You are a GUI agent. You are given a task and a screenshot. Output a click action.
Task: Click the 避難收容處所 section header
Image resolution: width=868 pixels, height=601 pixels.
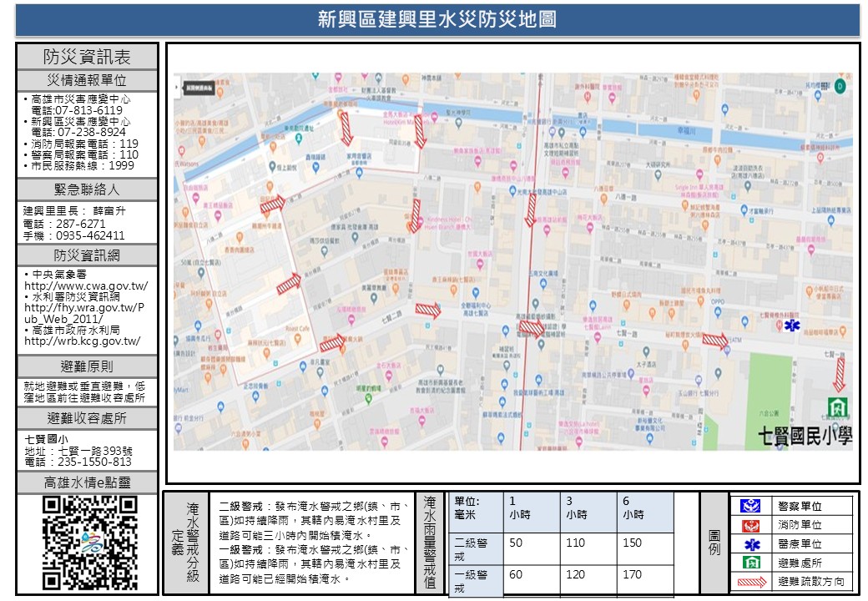tap(87, 418)
